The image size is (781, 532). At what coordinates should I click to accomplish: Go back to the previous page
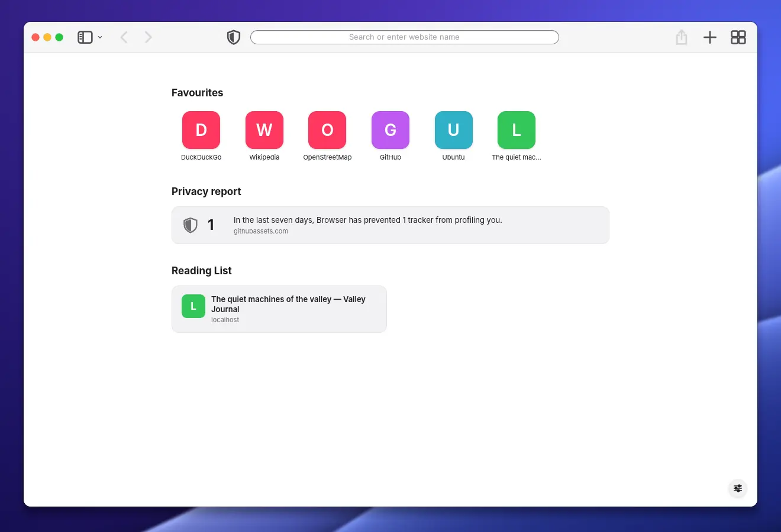coord(124,37)
